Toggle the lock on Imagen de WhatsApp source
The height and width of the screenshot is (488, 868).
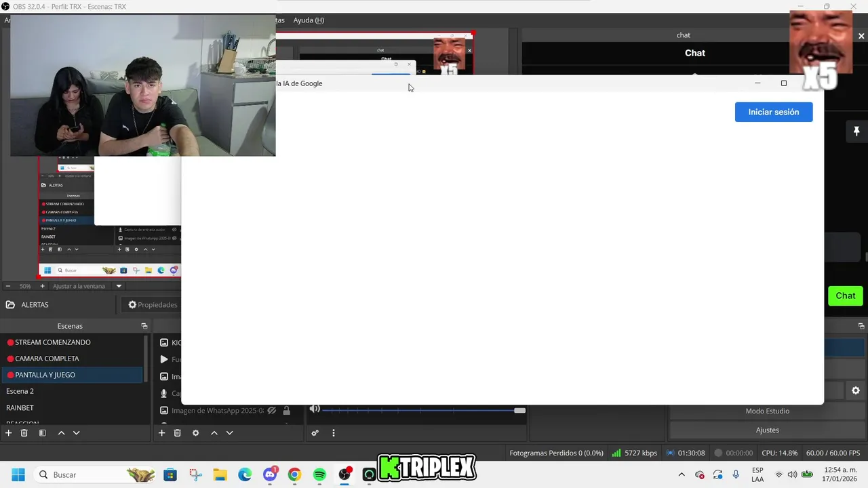(287, 411)
